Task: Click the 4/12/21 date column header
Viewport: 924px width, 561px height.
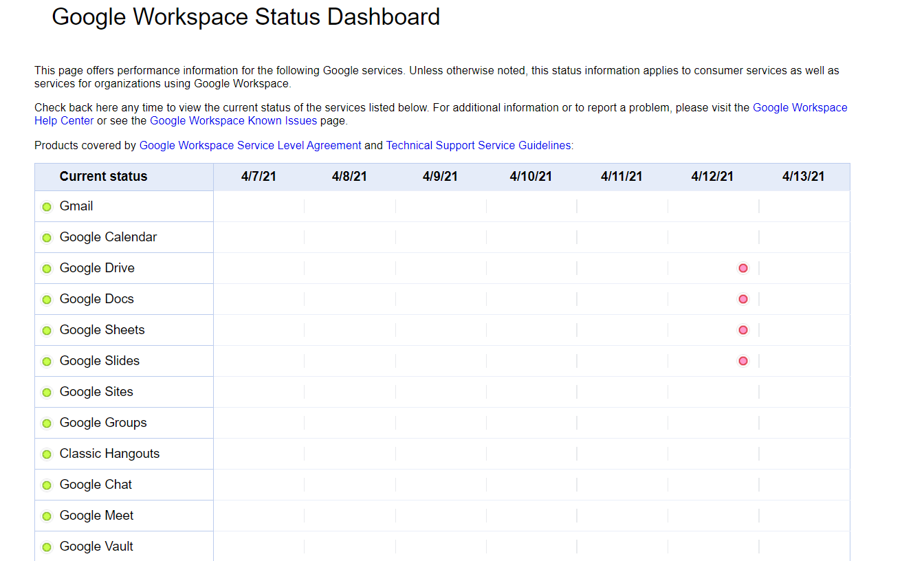Action: (712, 177)
